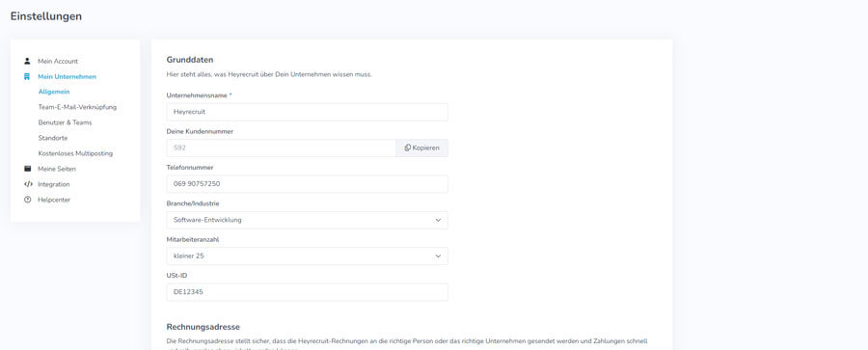This screenshot has width=868, height=350.
Task: Click the Deine Kundennummer field
Action: (282, 148)
